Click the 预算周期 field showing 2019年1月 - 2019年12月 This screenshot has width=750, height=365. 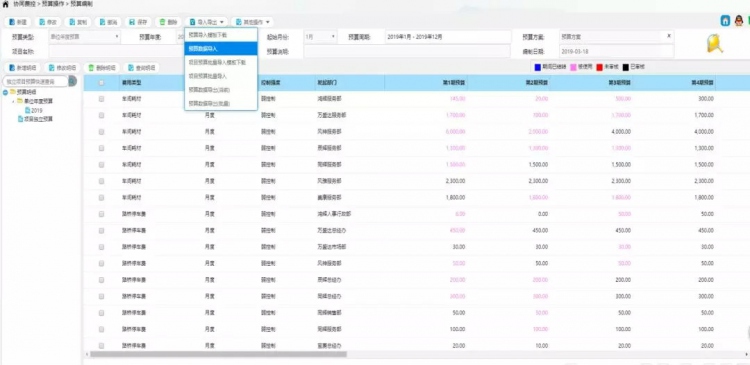click(448, 36)
